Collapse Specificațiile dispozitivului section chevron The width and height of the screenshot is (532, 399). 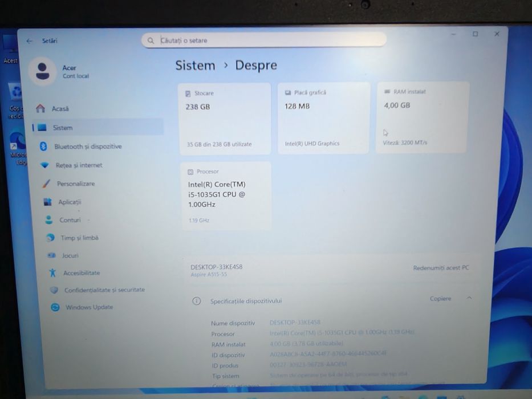(469, 298)
